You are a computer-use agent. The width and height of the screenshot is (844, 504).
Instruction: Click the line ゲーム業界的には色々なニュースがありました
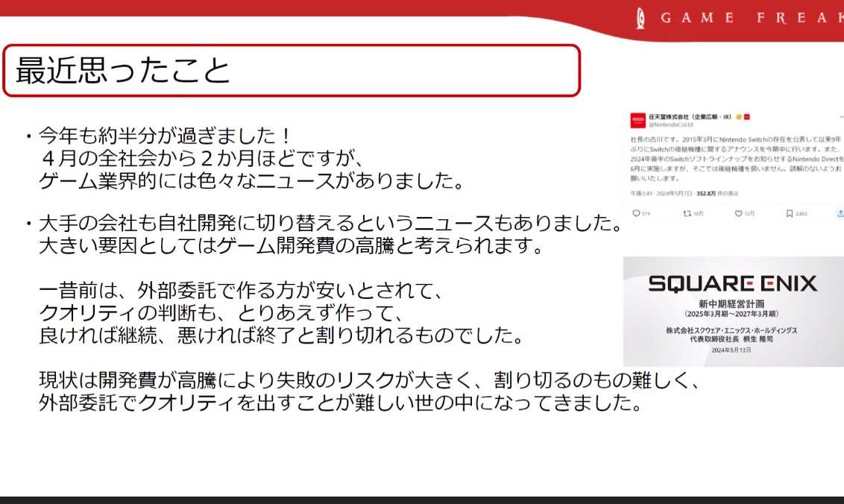click(252, 180)
